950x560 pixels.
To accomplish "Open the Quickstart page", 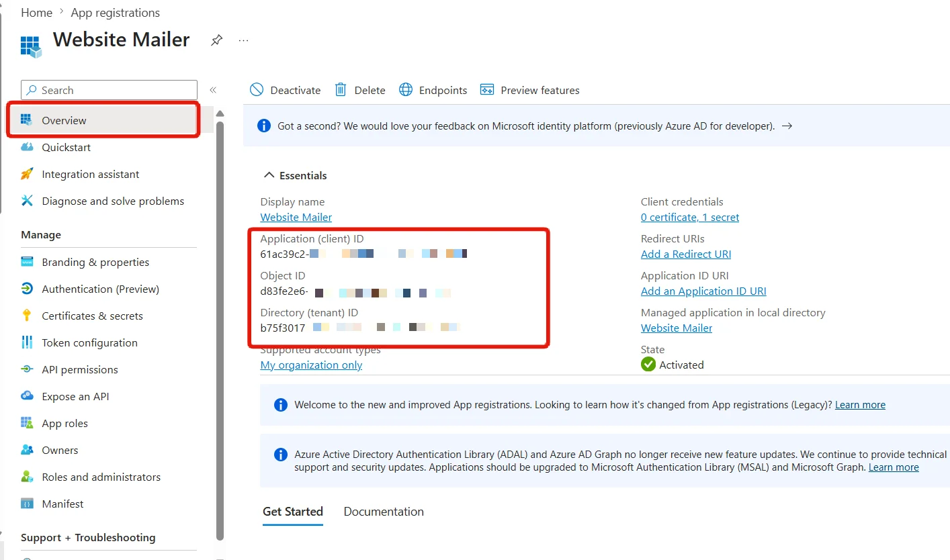I will [66, 147].
